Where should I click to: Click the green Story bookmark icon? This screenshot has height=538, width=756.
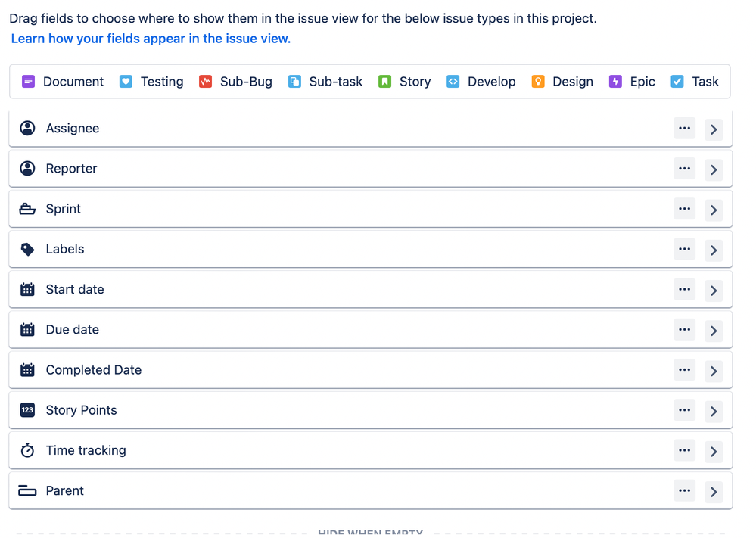pos(384,82)
